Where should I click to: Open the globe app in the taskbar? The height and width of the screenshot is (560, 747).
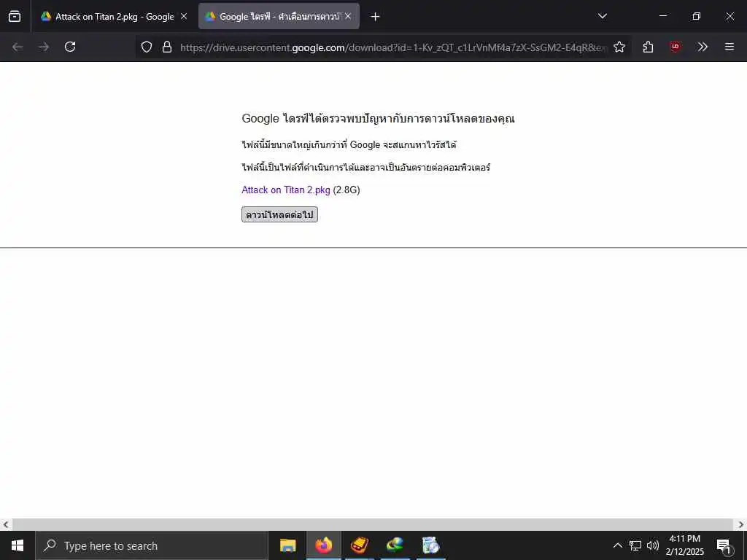[395, 545]
